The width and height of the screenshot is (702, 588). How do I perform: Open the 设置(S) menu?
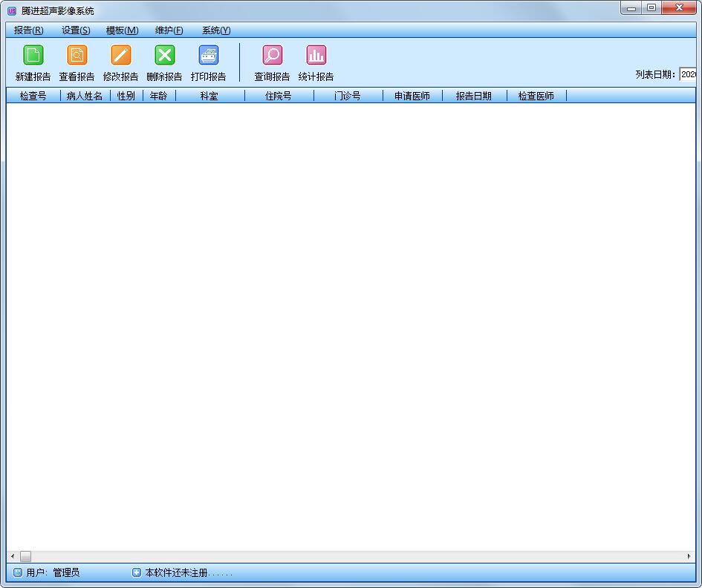[x=76, y=30]
